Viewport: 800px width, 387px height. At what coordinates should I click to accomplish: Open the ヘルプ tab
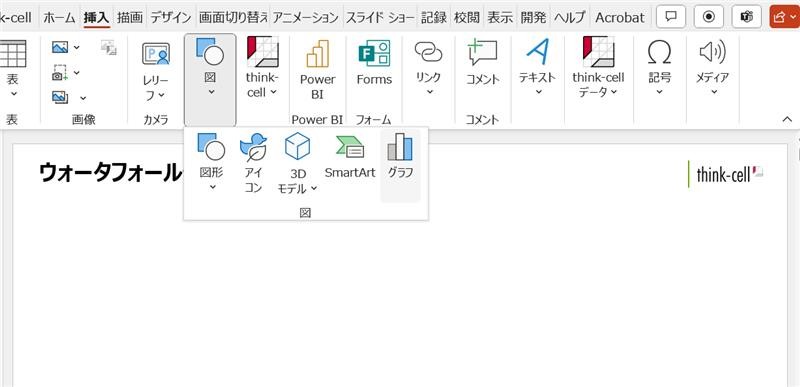point(569,17)
